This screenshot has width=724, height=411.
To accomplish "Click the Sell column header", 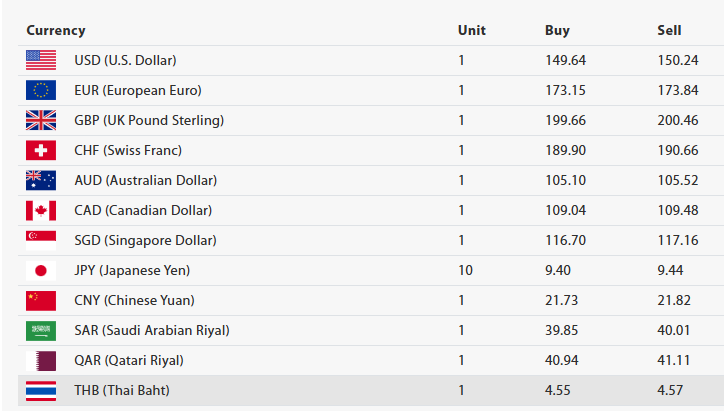I will click(x=669, y=30).
